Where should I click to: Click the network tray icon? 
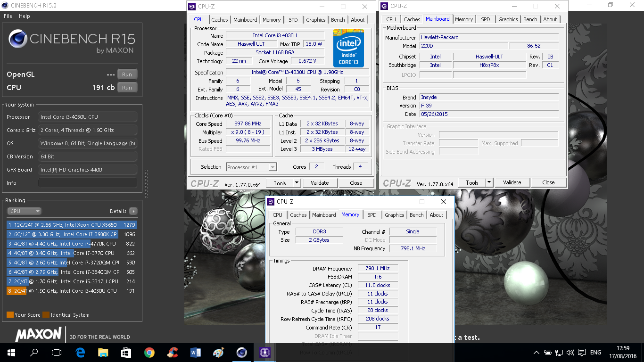559,353
